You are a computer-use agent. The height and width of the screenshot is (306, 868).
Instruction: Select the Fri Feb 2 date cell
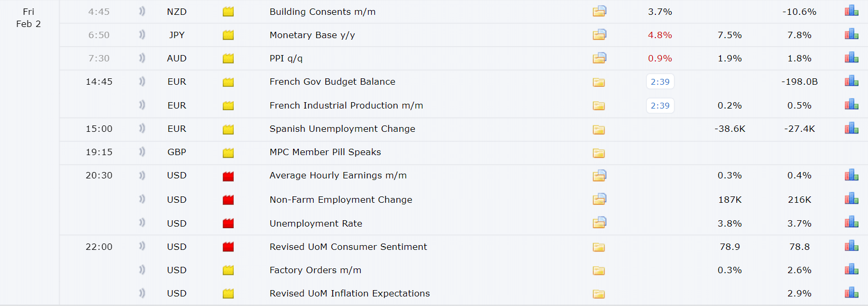pos(29,17)
